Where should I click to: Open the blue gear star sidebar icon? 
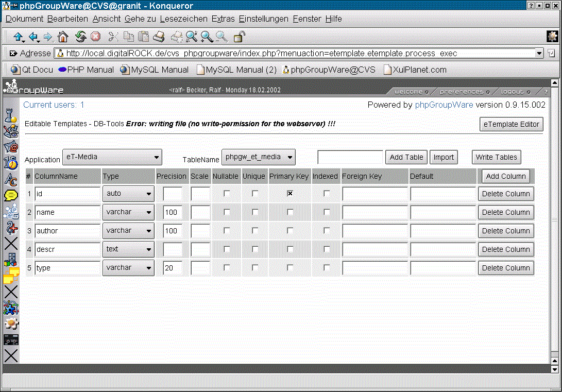pyautogui.click(x=11, y=308)
